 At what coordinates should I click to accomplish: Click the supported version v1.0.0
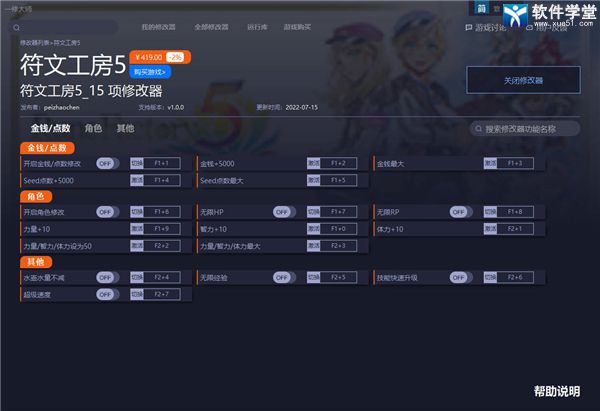(176, 108)
